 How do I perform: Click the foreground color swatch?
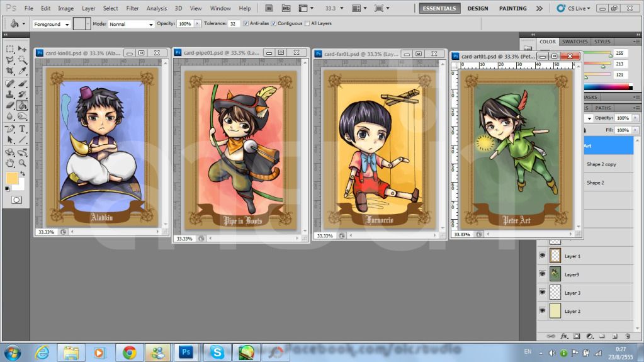point(12,178)
